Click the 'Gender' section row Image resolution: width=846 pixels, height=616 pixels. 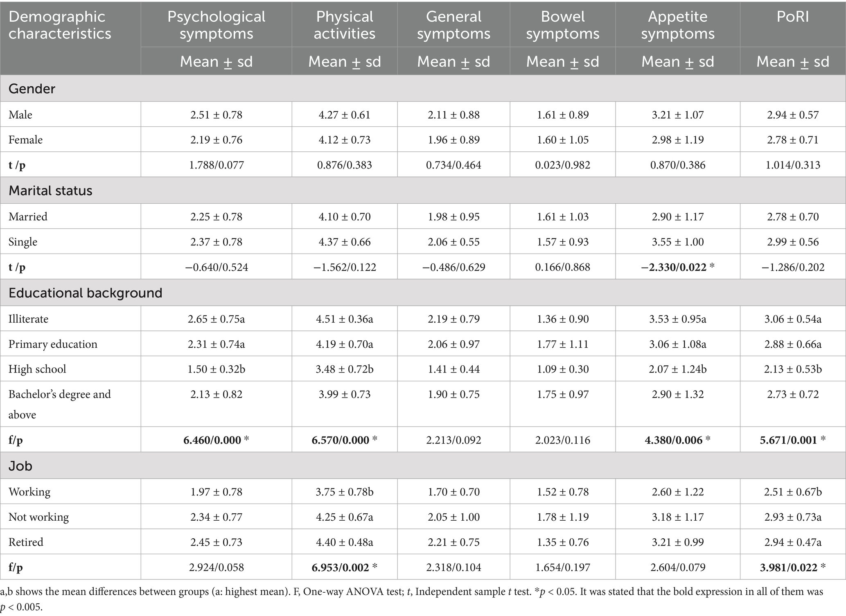(32, 89)
